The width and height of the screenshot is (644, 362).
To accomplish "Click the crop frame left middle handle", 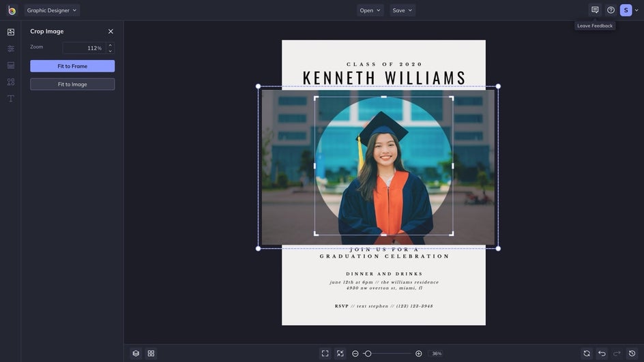I will pyautogui.click(x=314, y=166).
